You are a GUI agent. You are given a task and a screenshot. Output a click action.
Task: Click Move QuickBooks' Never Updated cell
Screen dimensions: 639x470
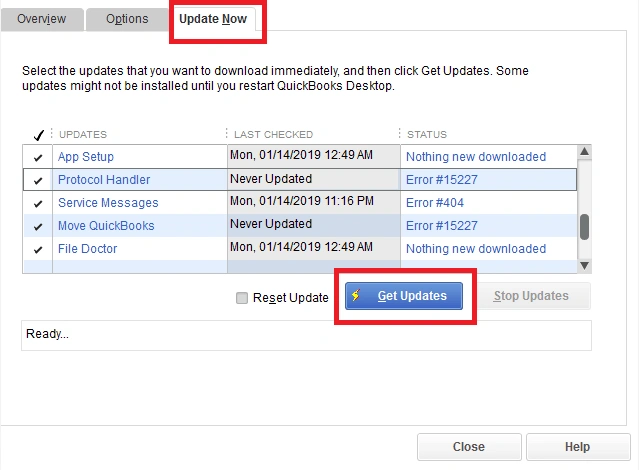(314, 225)
